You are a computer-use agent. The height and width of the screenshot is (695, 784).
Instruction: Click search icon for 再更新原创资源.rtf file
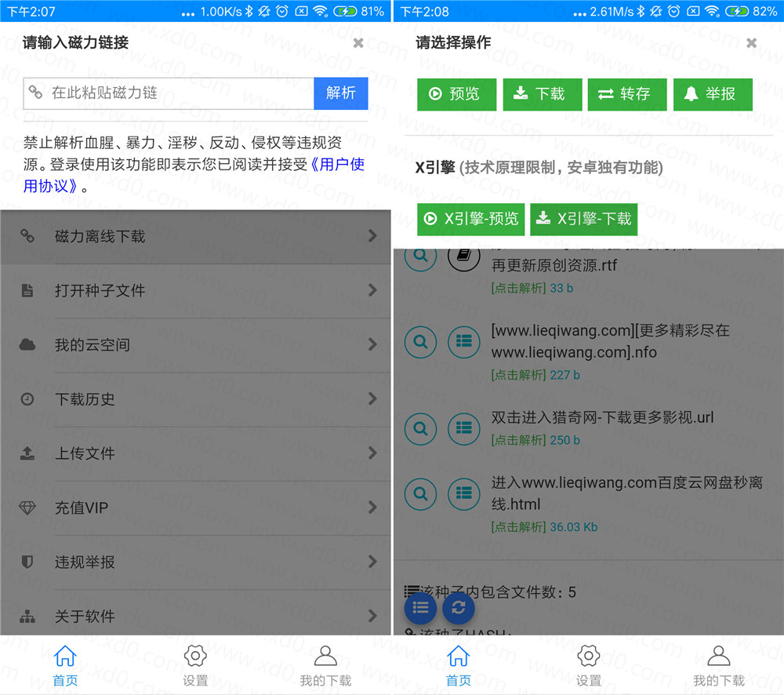[x=420, y=259]
